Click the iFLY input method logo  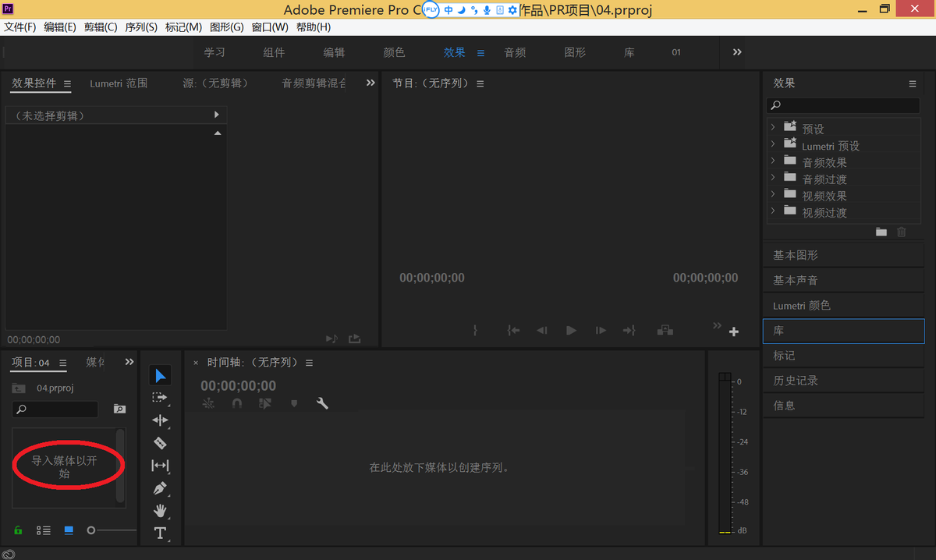click(430, 10)
